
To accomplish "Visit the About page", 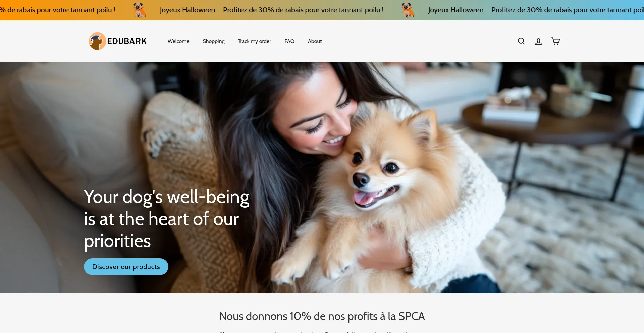I will coord(315,41).
